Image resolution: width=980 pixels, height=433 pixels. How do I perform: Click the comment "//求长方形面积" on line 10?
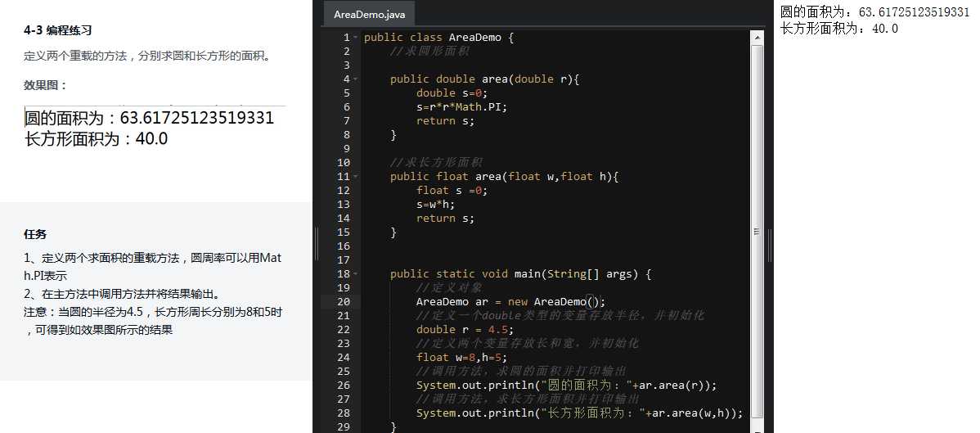[436, 163]
